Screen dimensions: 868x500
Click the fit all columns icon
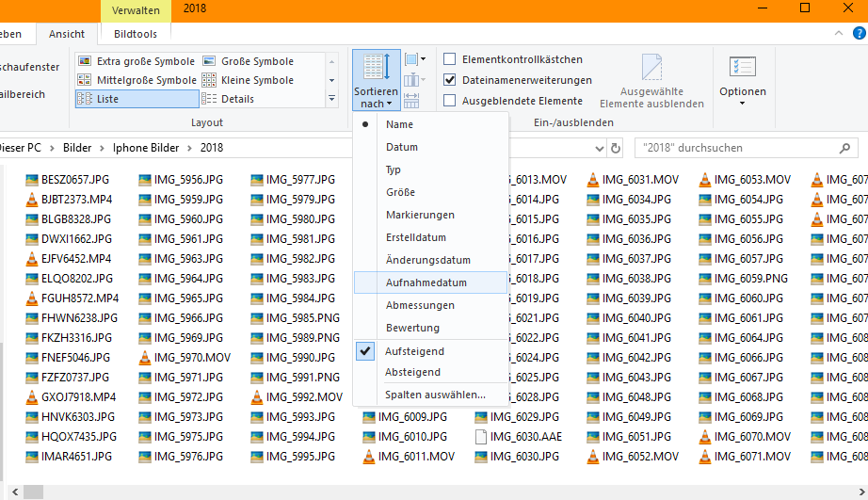click(x=411, y=100)
